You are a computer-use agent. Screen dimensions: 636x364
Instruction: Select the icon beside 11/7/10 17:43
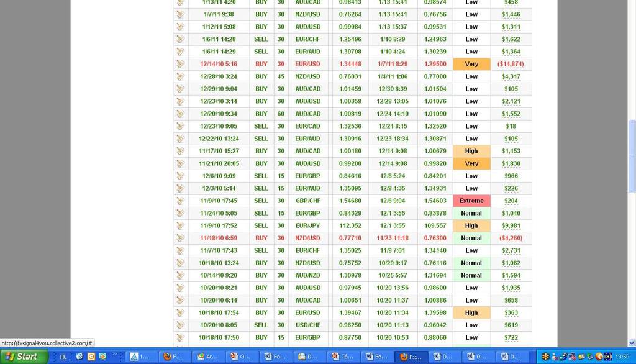[181, 250]
